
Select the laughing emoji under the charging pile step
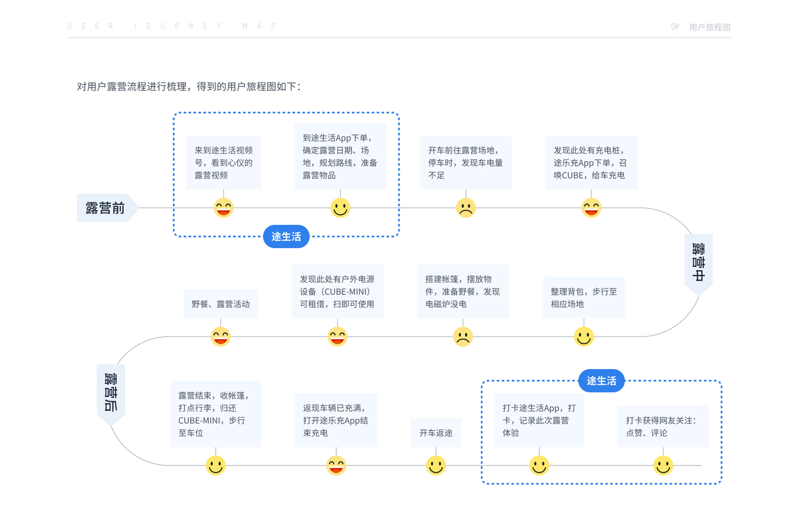(592, 207)
